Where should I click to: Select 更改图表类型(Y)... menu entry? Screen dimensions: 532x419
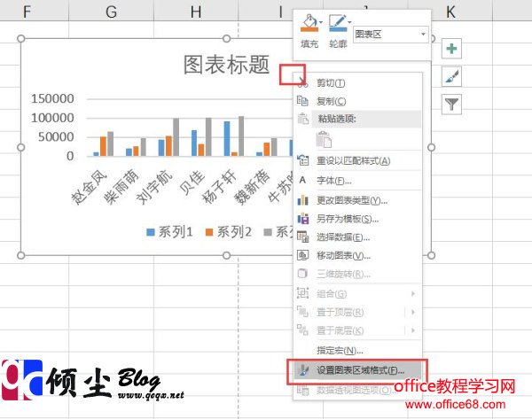click(x=357, y=200)
